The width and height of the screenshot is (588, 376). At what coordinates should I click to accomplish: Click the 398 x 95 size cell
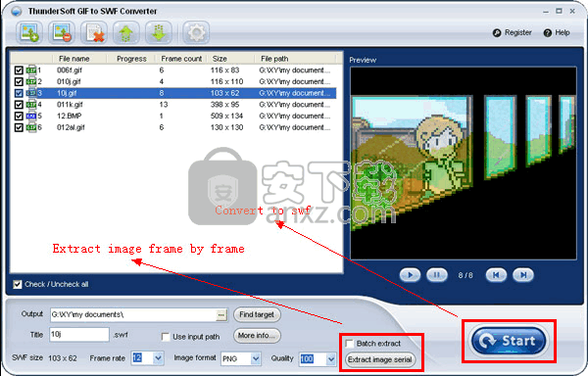coord(224,105)
